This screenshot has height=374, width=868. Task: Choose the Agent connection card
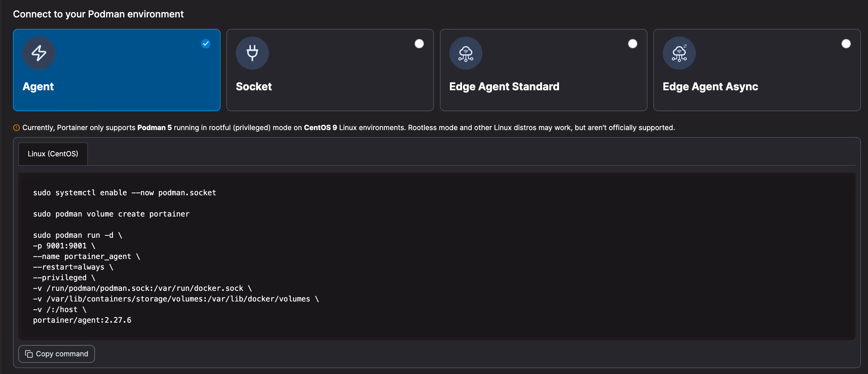116,70
